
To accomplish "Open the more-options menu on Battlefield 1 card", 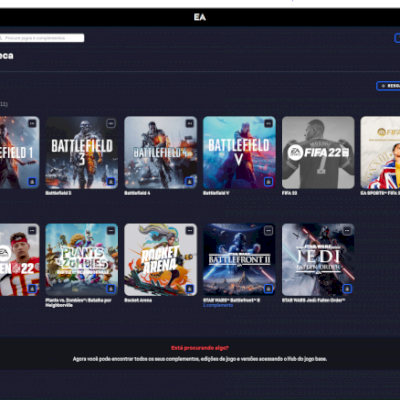I will click(32, 123).
